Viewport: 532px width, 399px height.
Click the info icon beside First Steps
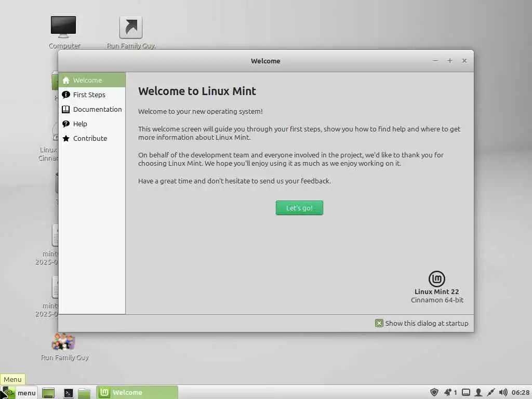(x=66, y=95)
